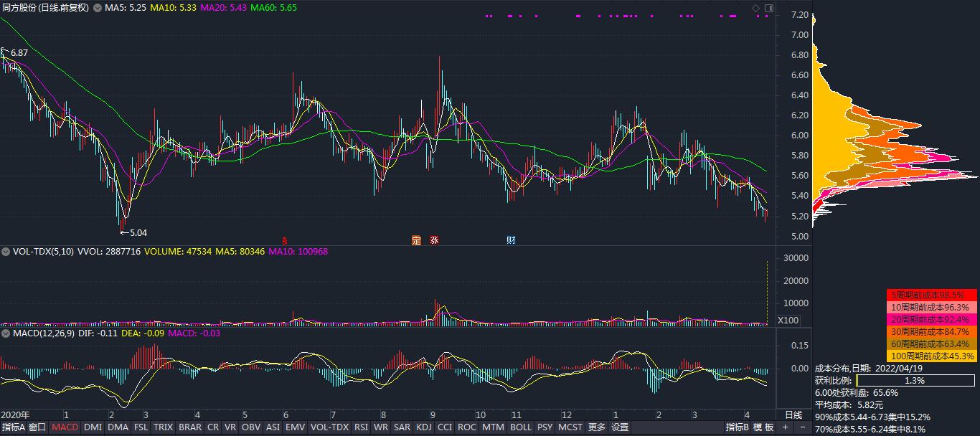Open the 指标B indicator group
Screen dimensions: 980x436
(x=737, y=427)
